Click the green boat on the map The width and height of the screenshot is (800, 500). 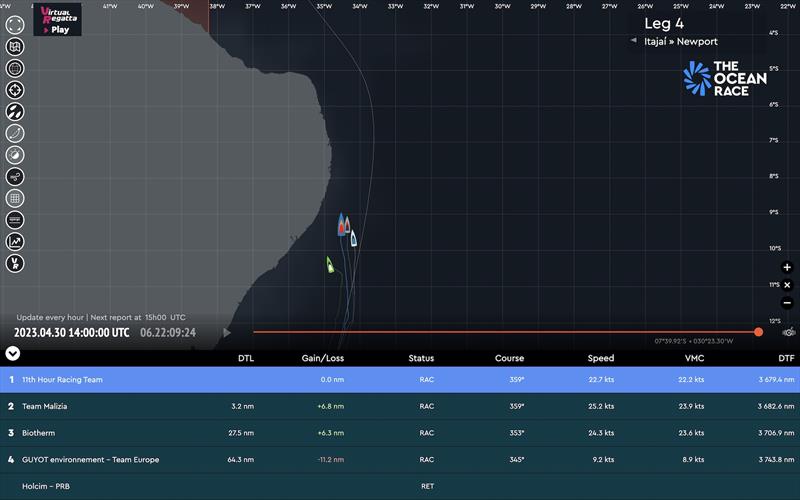coord(330,265)
